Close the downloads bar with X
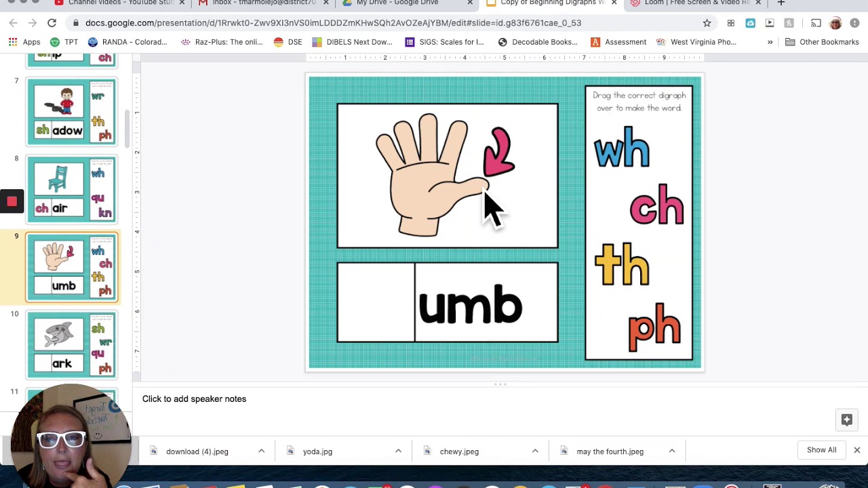Screen dimensions: 868x488 [857, 450]
